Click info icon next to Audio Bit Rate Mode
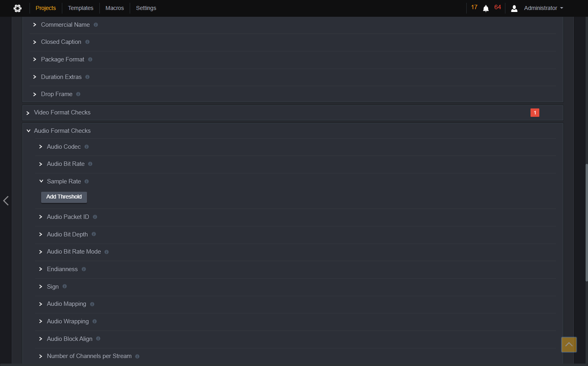Image resolution: width=588 pixels, height=366 pixels. point(107,252)
